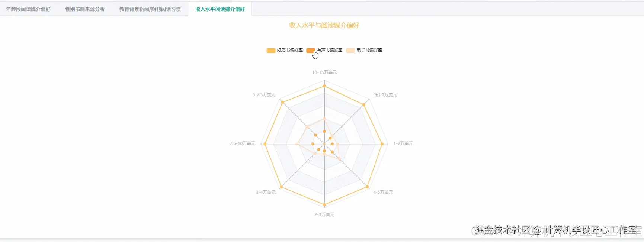Viewport: 644px width, 242px height.
Task: Select the 7.5-10万美元 axis label
Action: click(x=243, y=143)
